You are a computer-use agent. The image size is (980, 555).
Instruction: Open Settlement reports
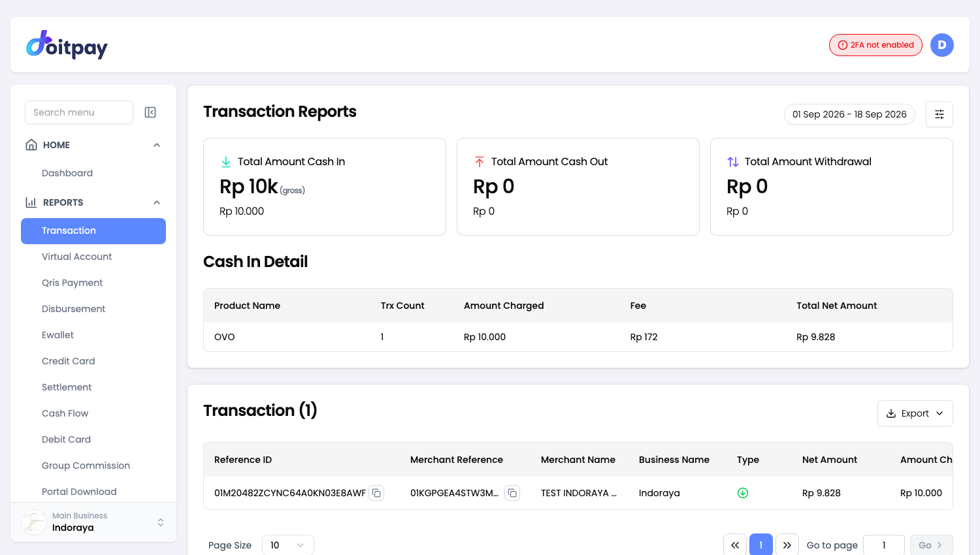67,387
